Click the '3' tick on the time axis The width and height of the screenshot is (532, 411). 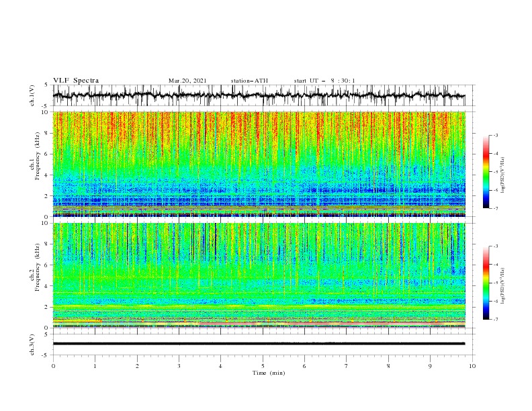click(x=179, y=366)
